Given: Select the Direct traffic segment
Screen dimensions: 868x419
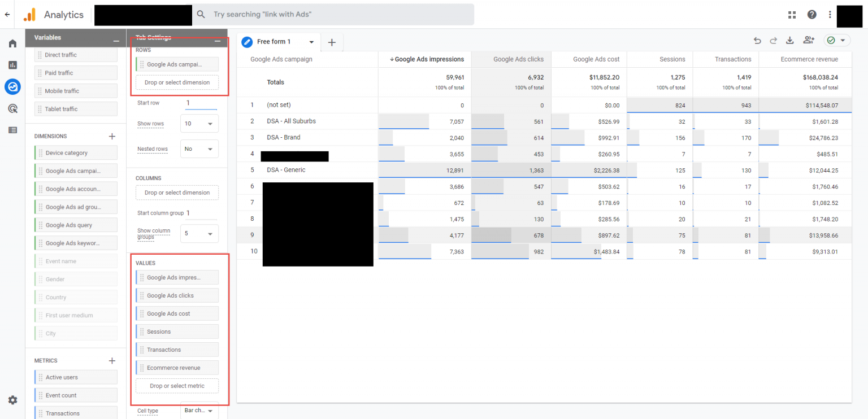Looking at the screenshot, I should [x=76, y=55].
